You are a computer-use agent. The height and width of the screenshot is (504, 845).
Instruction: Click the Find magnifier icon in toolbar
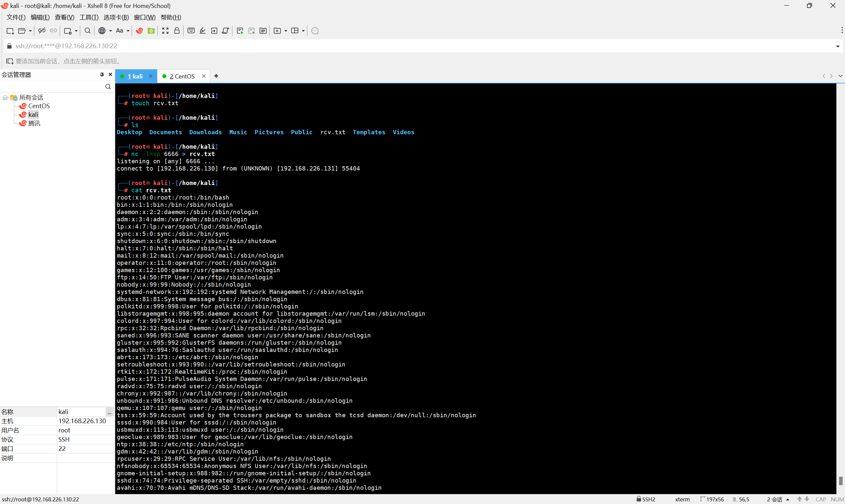(88, 31)
